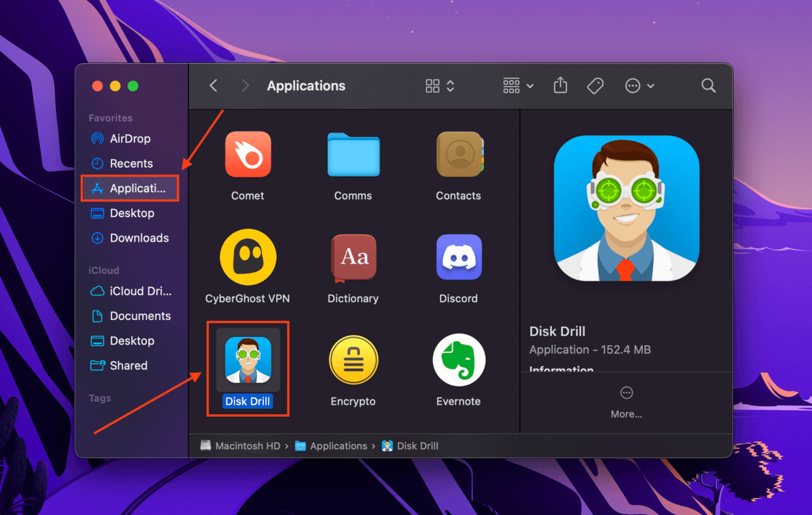Click Macintosh HD in the path bar
Screen dimensions: 812x515
(241, 446)
